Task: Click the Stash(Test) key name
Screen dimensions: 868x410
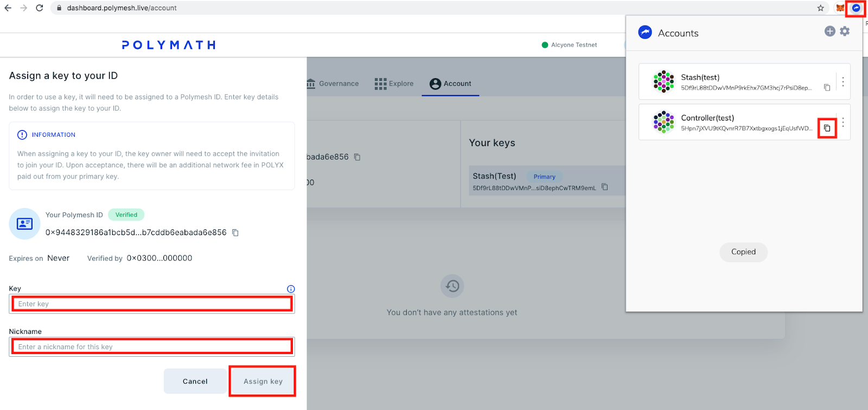Action: tap(494, 176)
